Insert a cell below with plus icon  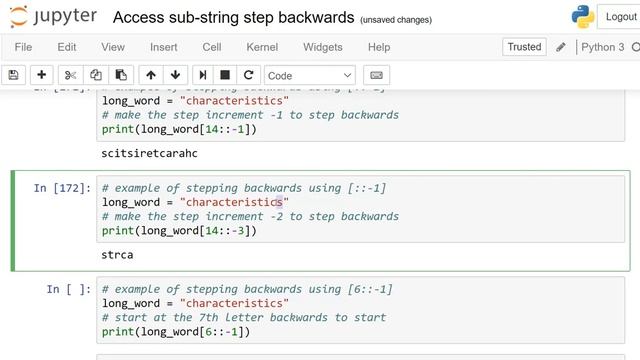tap(41, 75)
